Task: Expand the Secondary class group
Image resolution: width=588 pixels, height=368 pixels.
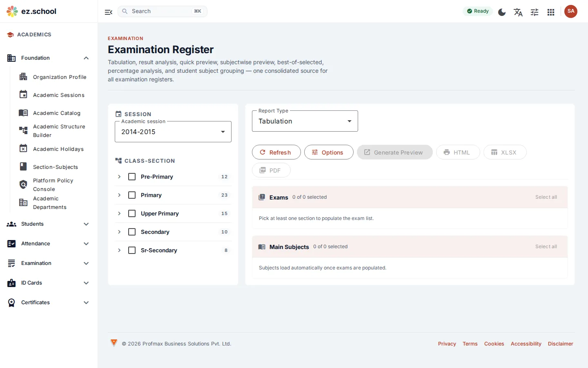Action: click(119, 232)
